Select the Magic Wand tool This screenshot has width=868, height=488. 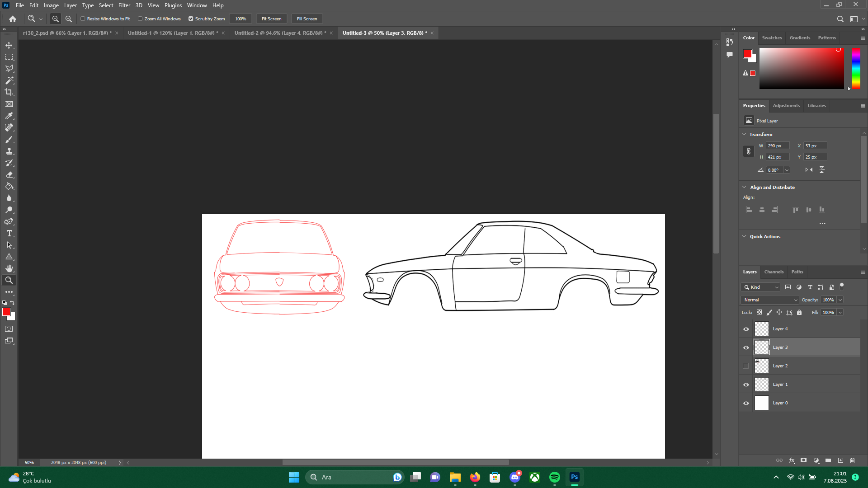pos(9,80)
